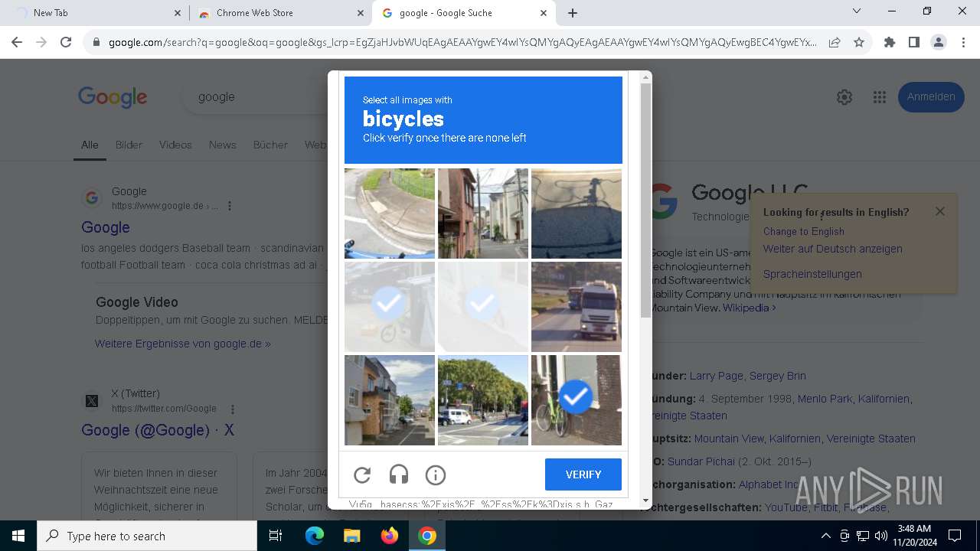This screenshot has width=980, height=551.
Task: Open the Google apps grid icon
Action: [x=879, y=97]
